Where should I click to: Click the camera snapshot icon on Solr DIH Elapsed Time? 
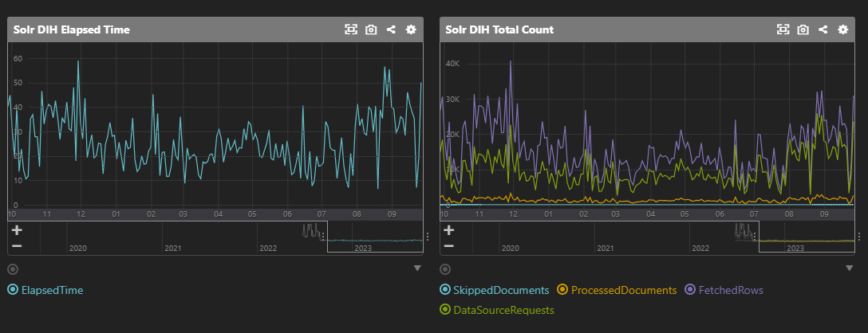click(371, 29)
